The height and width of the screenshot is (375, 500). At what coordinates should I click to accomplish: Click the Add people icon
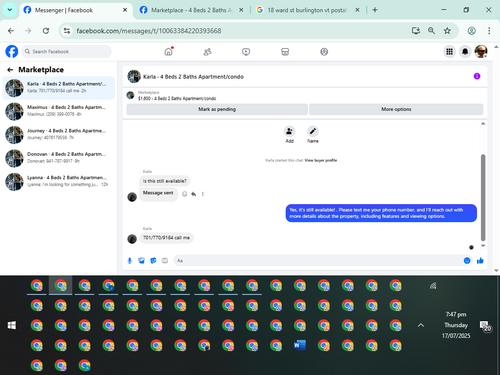[x=289, y=131]
